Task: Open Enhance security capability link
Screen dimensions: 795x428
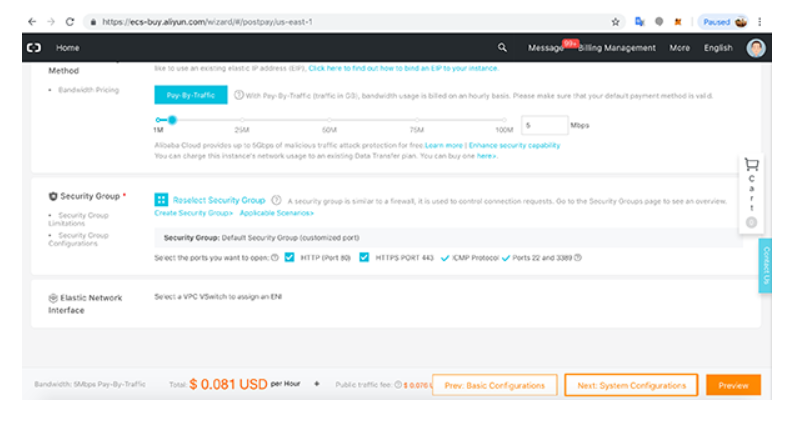Action: (514, 146)
